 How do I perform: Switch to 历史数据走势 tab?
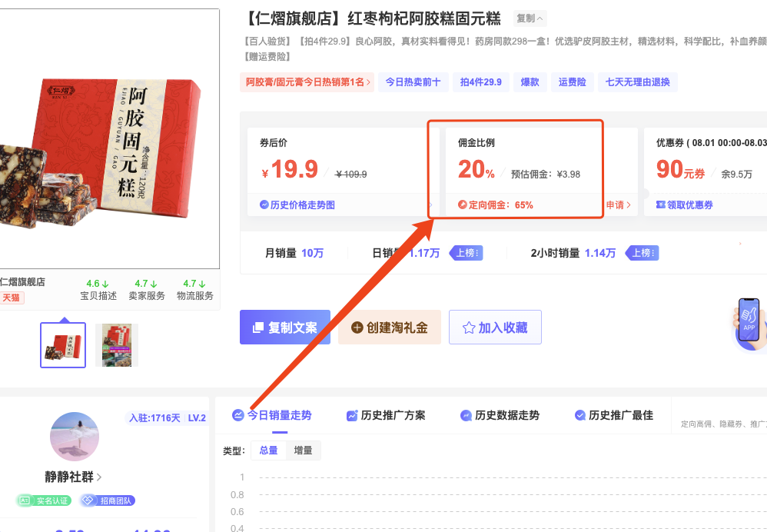pyautogui.click(x=500, y=415)
